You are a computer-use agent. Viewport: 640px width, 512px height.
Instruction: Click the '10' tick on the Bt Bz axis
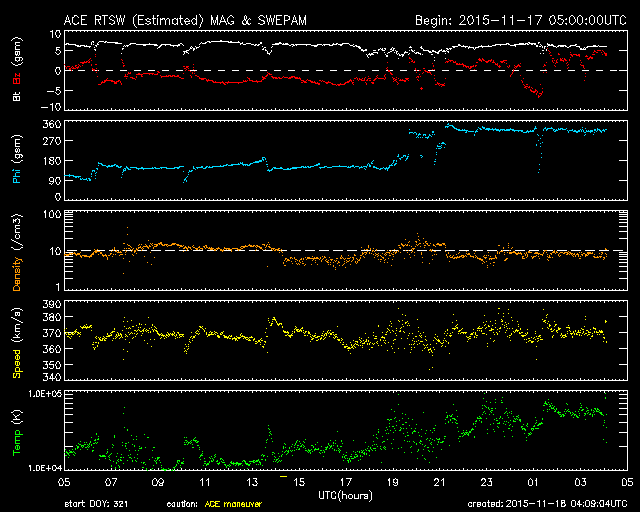(x=56, y=34)
